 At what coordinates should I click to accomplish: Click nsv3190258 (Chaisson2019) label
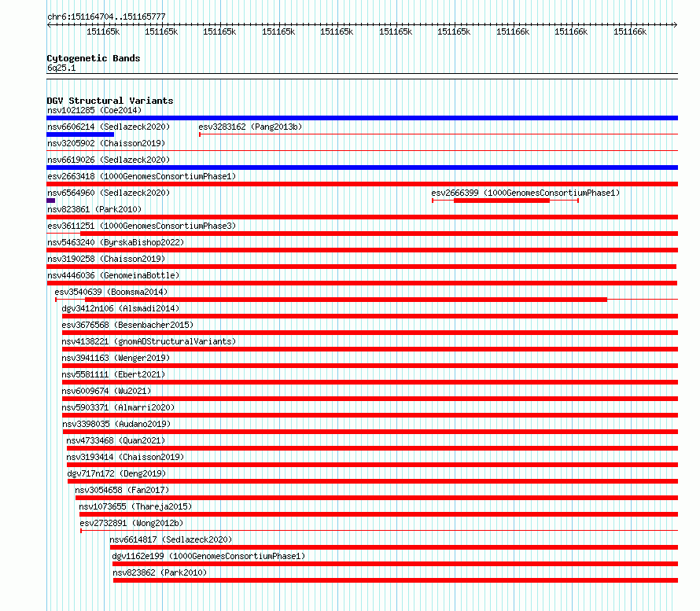pyautogui.click(x=106, y=259)
